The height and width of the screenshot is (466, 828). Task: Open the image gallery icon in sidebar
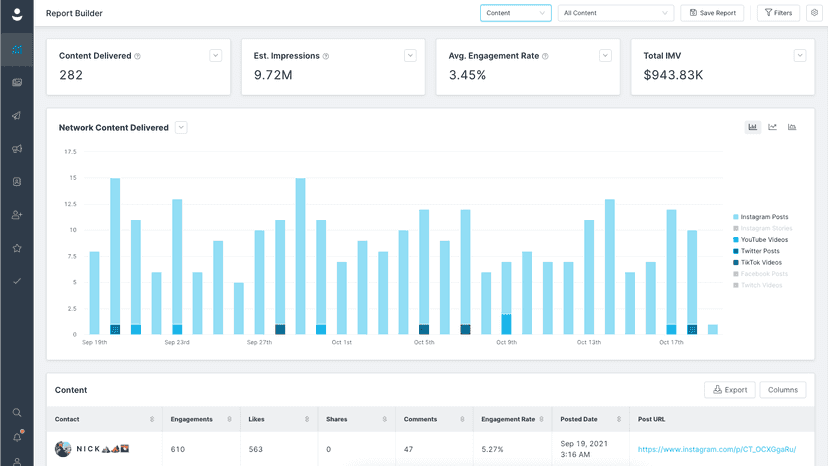point(17,82)
